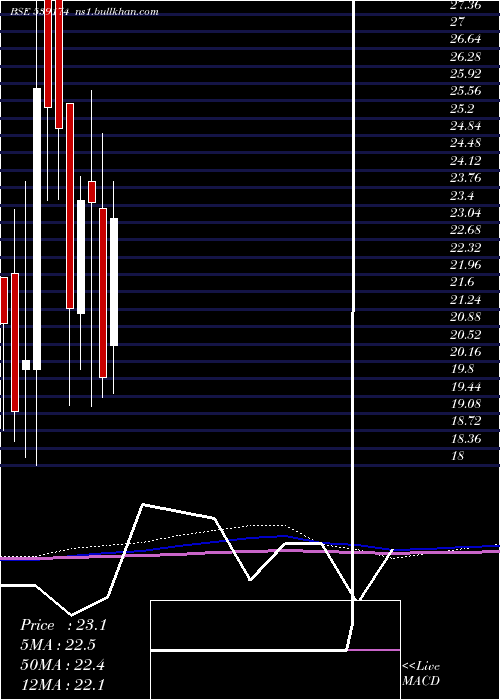Image resolution: width=500 pixels, height=700 pixels.
Task: Click the 21.24 price axis label
Action: point(466,300)
